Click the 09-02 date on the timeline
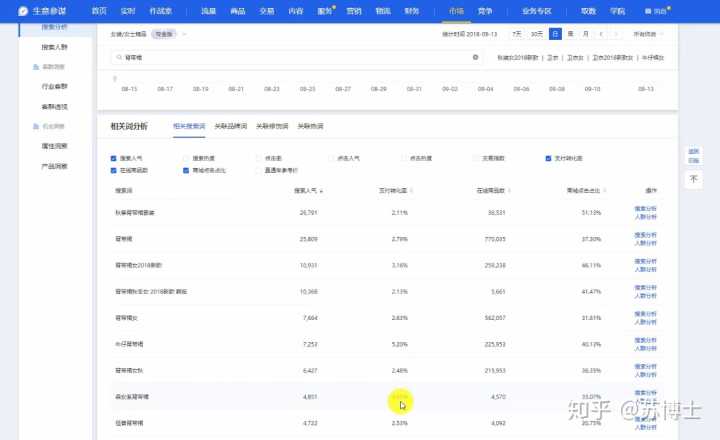This screenshot has height=440, width=720. click(449, 89)
